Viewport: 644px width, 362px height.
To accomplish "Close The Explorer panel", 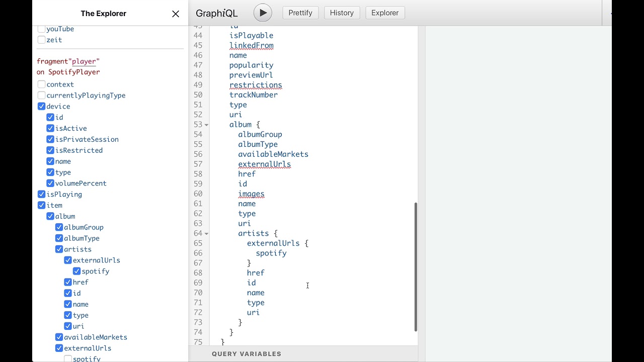I will [x=176, y=14].
